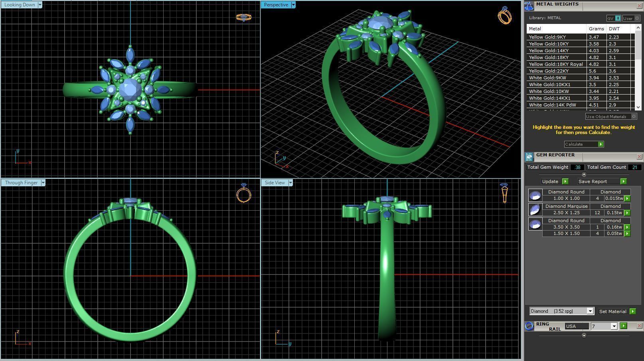The width and height of the screenshot is (644, 361).
Task: Expand Ring Rail using the small down arrow
Action: click(584, 335)
